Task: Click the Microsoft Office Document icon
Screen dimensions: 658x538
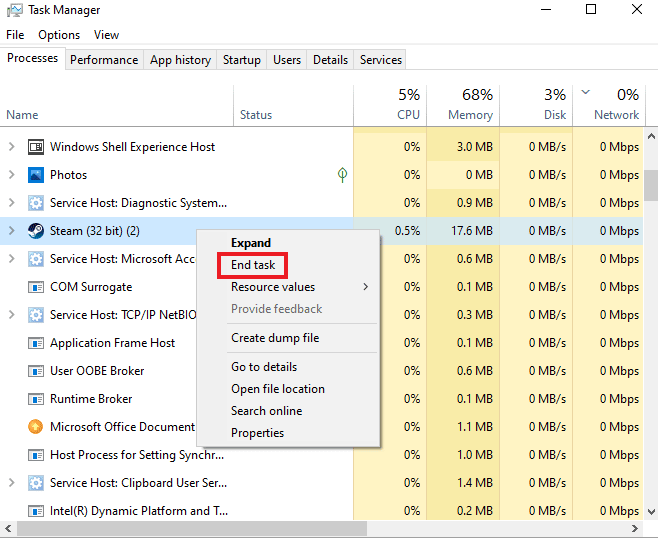Action: point(34,427)
